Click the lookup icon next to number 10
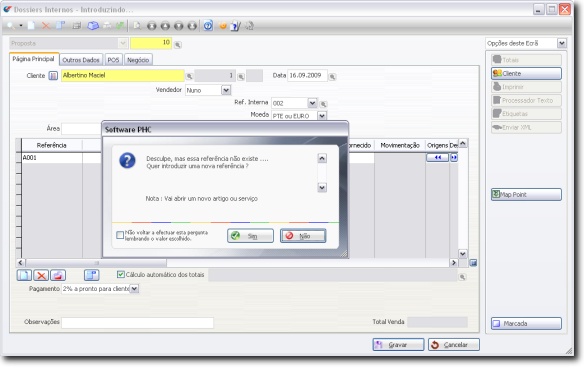 pos(178,45)
